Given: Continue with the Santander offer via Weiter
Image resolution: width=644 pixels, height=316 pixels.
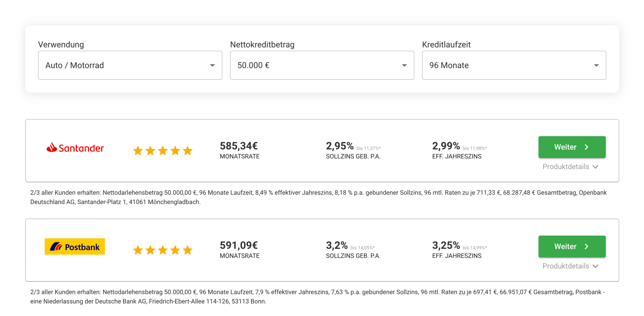Looking at the screenshot, I should coord(572,147).
